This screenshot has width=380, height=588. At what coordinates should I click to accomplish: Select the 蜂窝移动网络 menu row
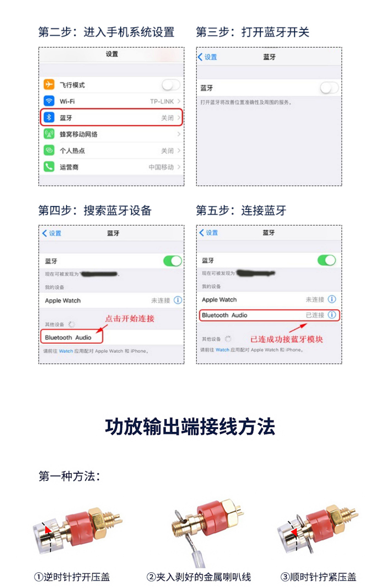pyautogui.click(x=111, y=134)
